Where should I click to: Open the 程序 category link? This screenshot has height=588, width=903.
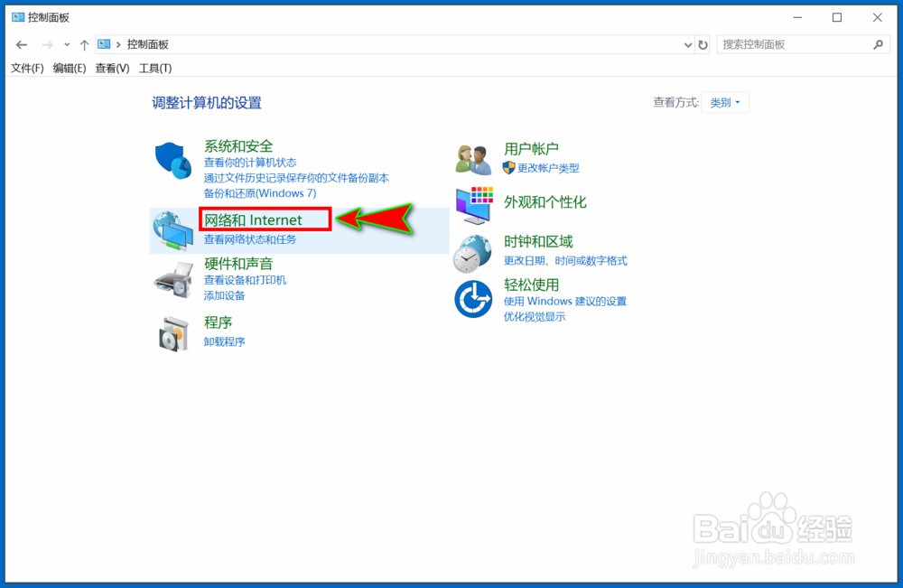pos(218,322)
